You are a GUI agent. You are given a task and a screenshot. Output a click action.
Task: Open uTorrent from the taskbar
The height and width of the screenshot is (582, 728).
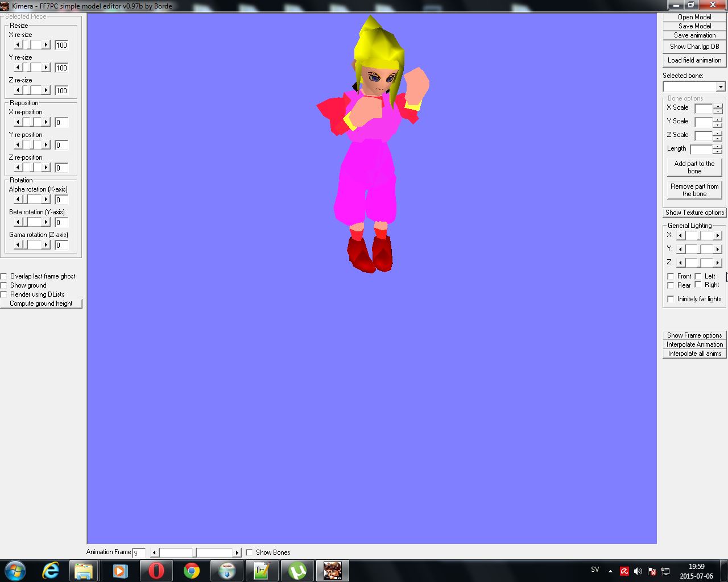point(297,570)
